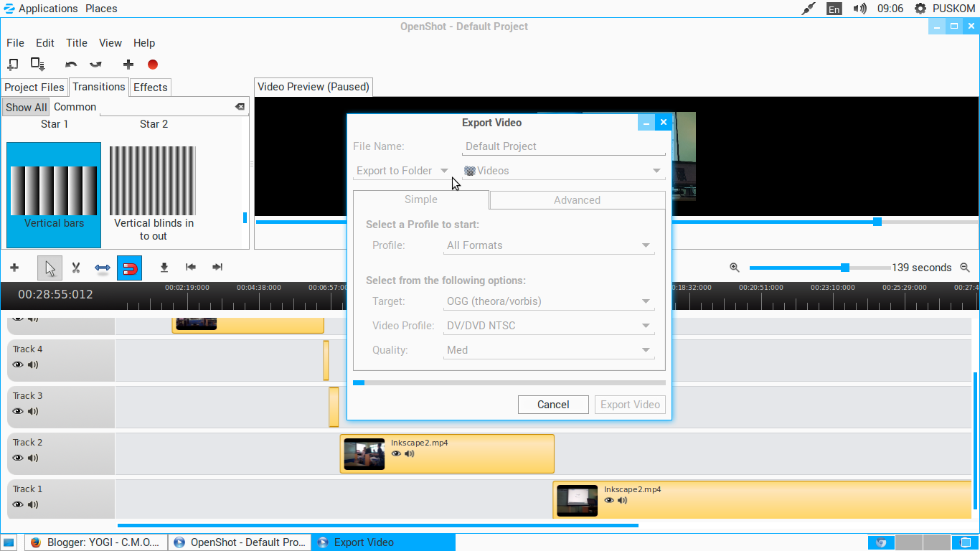Open the Title menu

point(76,43)
